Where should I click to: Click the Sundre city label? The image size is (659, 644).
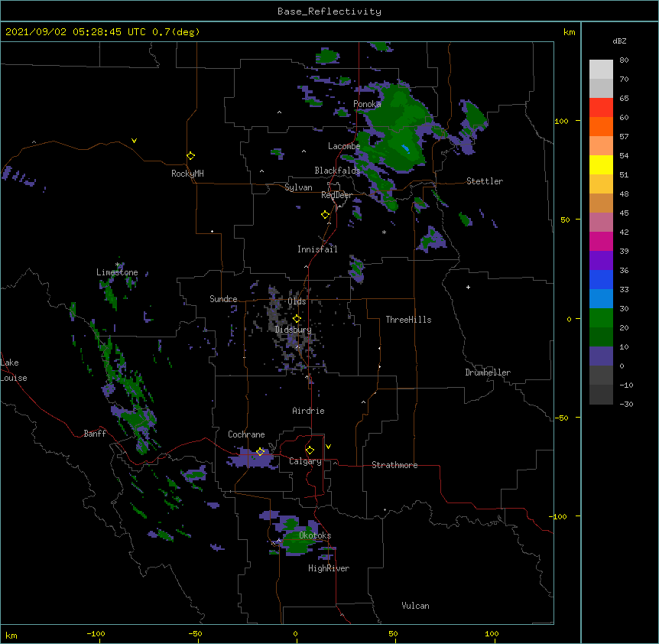click(x=223, y=299)
